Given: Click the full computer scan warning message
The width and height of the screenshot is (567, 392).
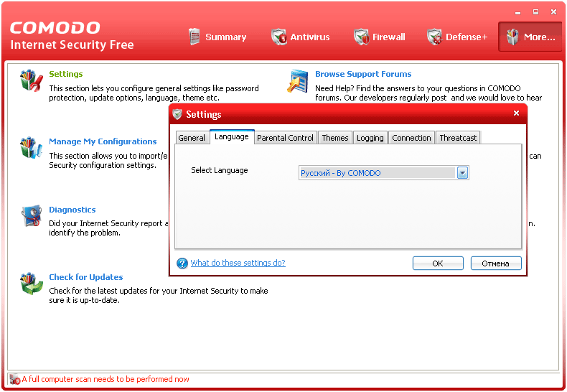Looking at the screenshot, I should [x=106, y=379].
